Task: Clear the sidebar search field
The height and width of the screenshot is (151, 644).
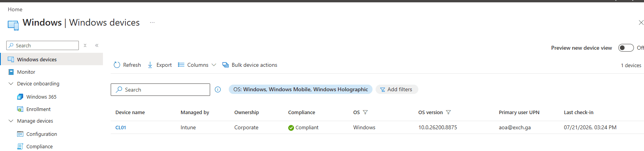Action: point(85,45)
